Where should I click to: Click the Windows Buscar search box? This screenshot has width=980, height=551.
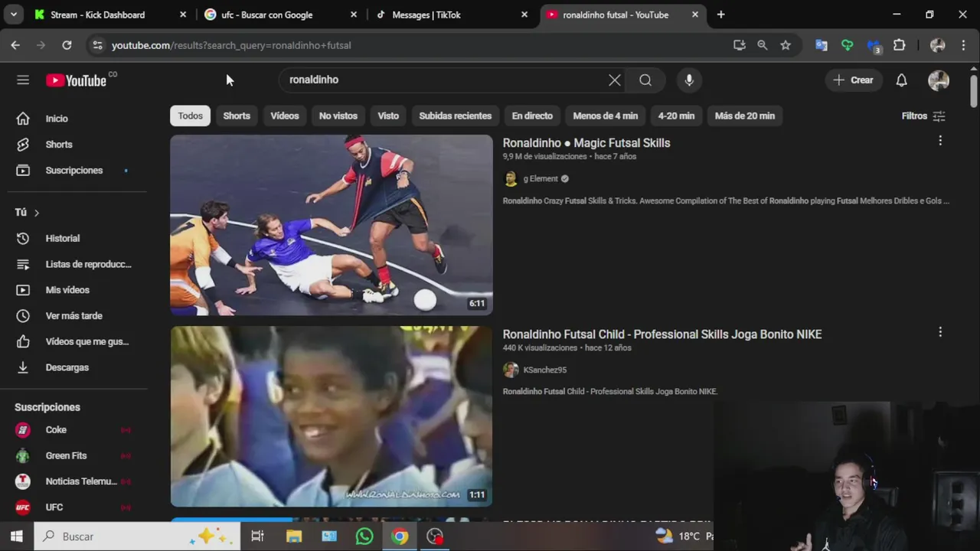click(138, 536)
